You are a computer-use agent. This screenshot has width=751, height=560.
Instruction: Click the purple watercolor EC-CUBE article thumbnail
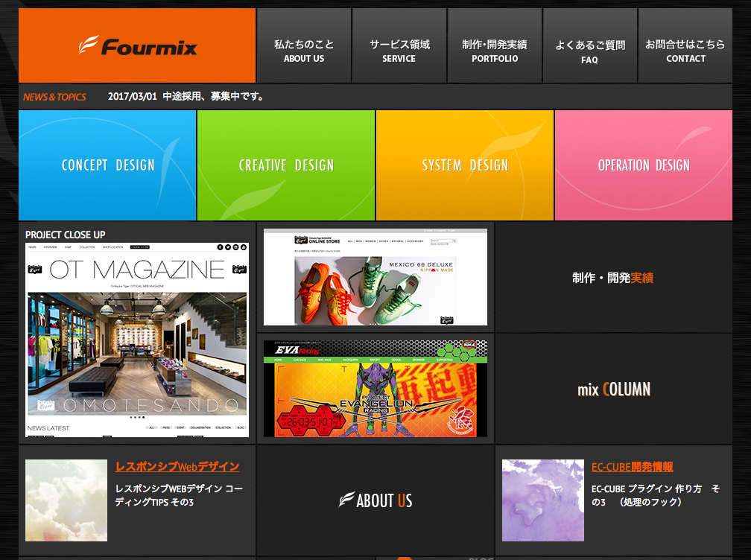coord(542,500)
